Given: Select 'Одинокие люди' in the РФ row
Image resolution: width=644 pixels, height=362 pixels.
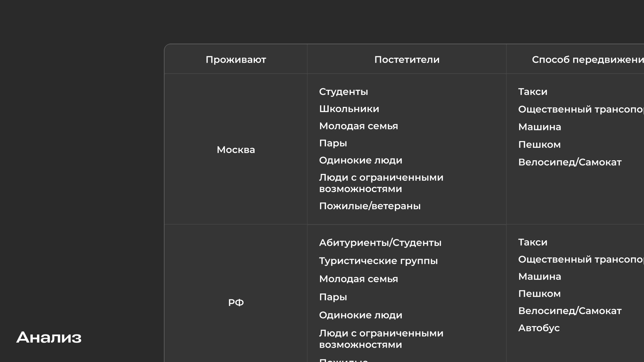Looking at the screenshot, I should click(x=361, y=315).
